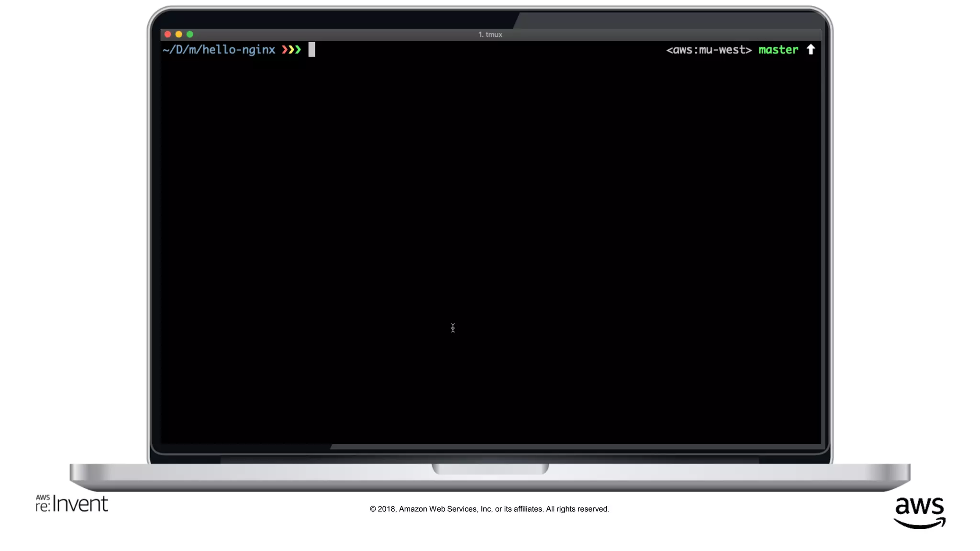Screen dimensions: 980x551
Task: Click the '<aws:mu-west>' profile indicator
Action: (709, 50)
